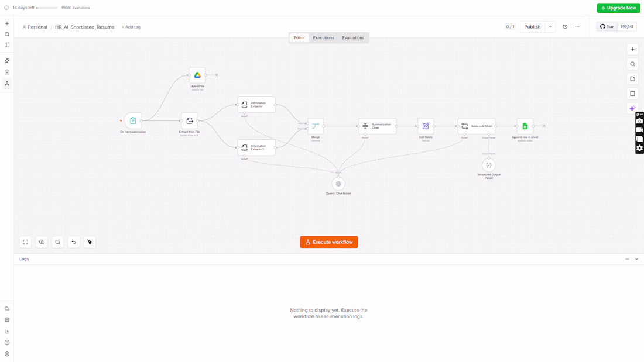
Task: Click the plus icon in the left sidebar
Action: tap(7, 23)
